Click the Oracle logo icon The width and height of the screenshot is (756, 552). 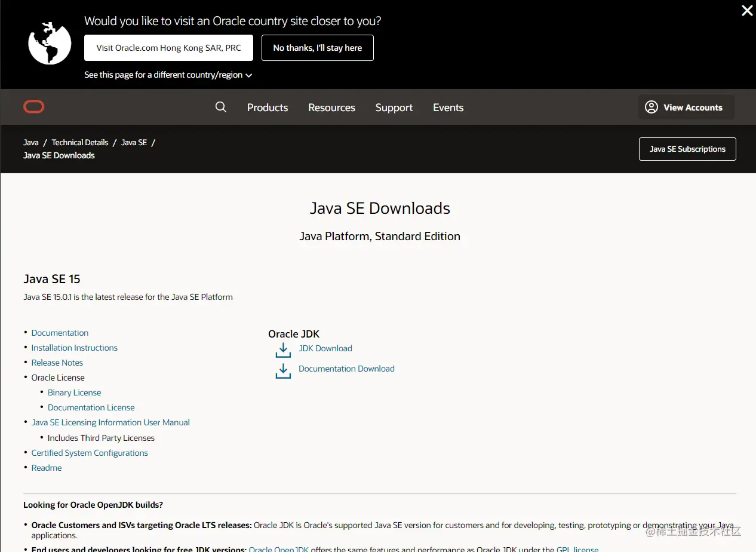[34, 108]
